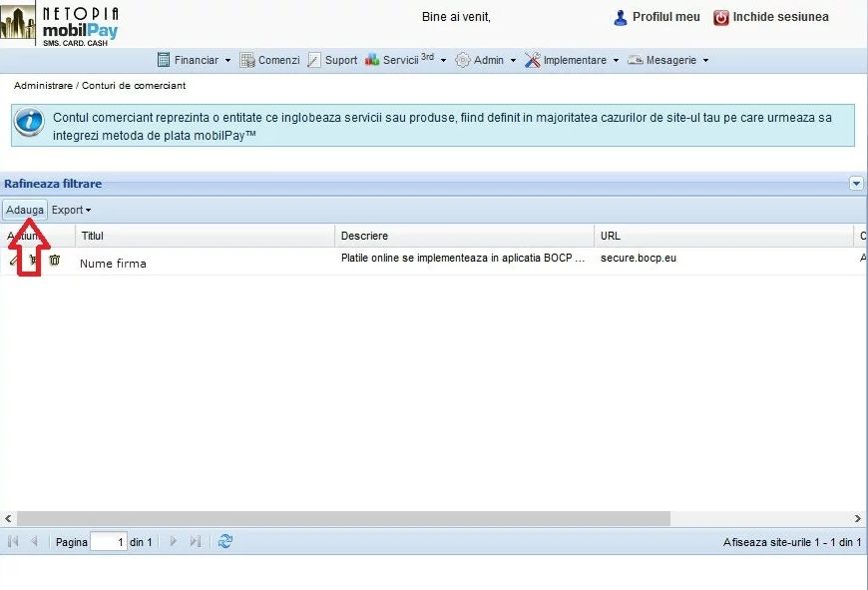
Task: Open the Profilul meu link
Action: pyautogui.click(x=656, y=17)
